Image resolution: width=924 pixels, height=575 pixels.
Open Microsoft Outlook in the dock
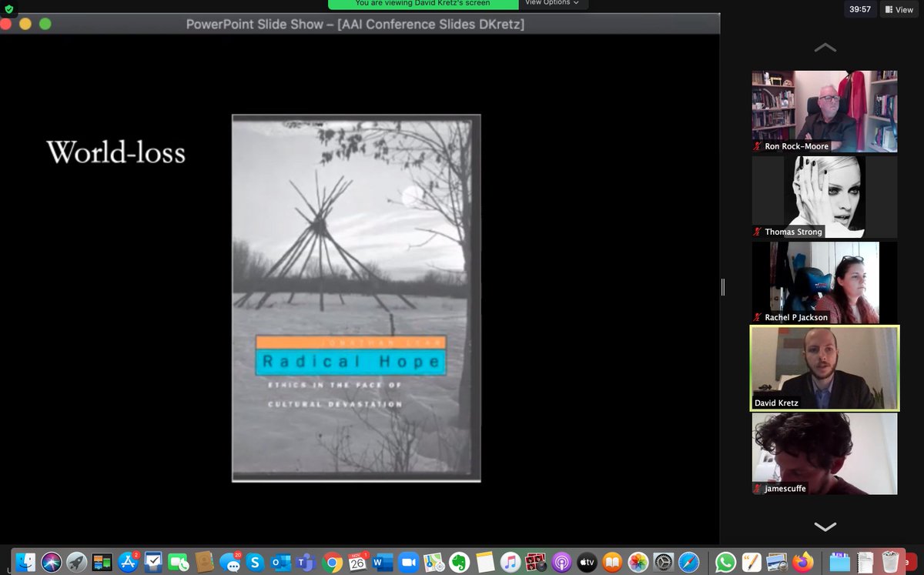[280, 562]
